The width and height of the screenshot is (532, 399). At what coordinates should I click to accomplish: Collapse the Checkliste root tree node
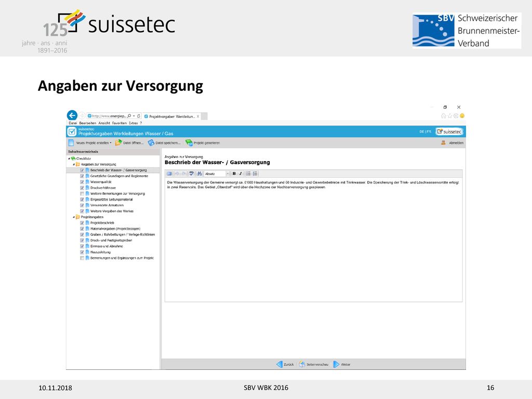point(69,158)
